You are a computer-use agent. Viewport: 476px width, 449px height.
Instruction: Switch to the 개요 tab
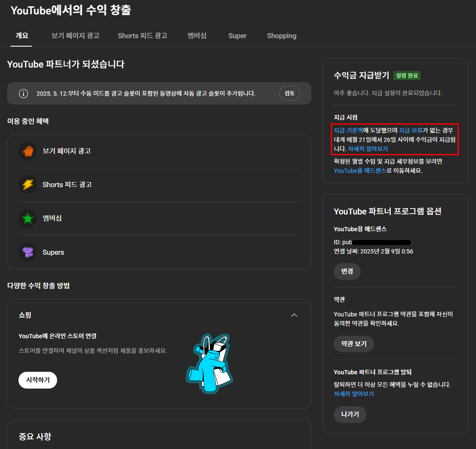tap(21, 36)
